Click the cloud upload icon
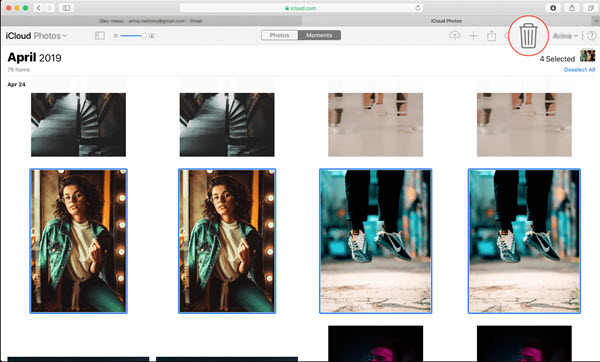 (454, 36)
